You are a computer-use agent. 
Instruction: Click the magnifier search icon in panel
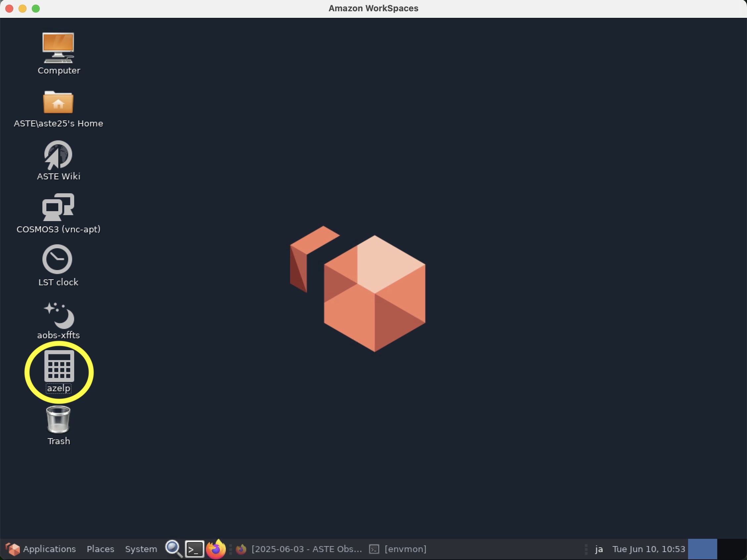tap(174, 549)
